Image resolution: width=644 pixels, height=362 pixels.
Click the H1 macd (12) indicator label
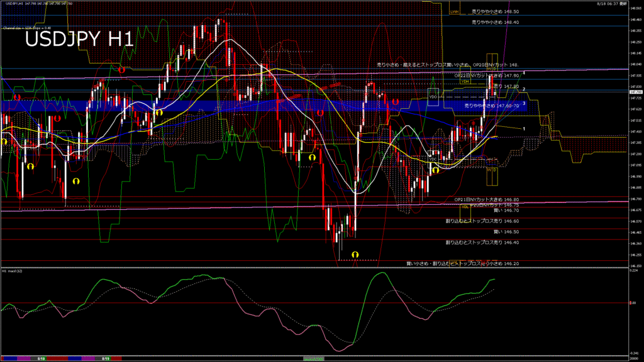12,271
